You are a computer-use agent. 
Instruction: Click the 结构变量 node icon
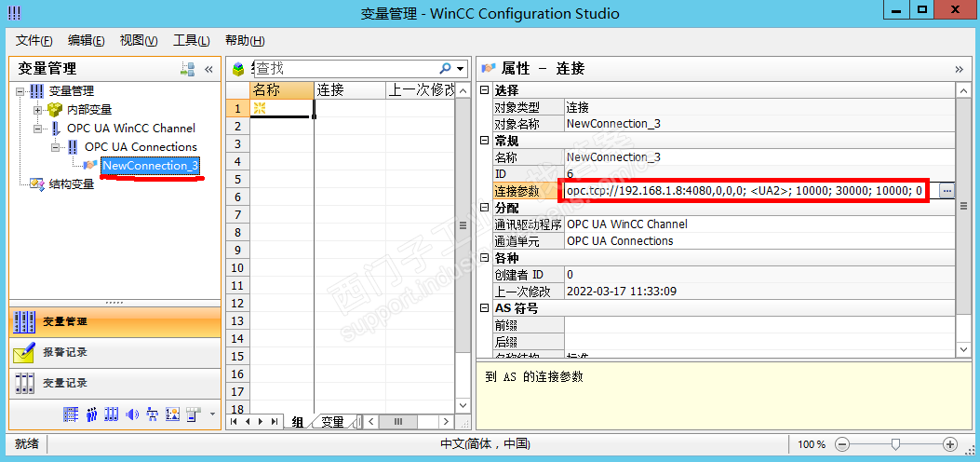coord(37,184)
